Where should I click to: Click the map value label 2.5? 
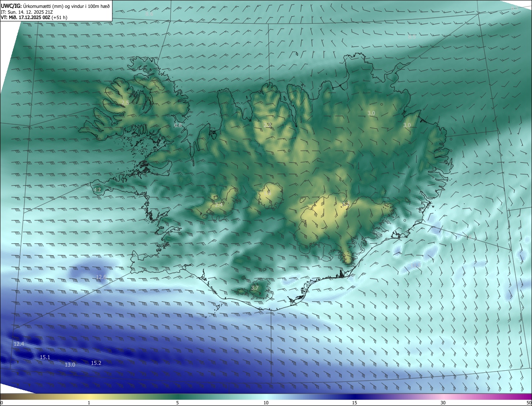click(125, 103)
